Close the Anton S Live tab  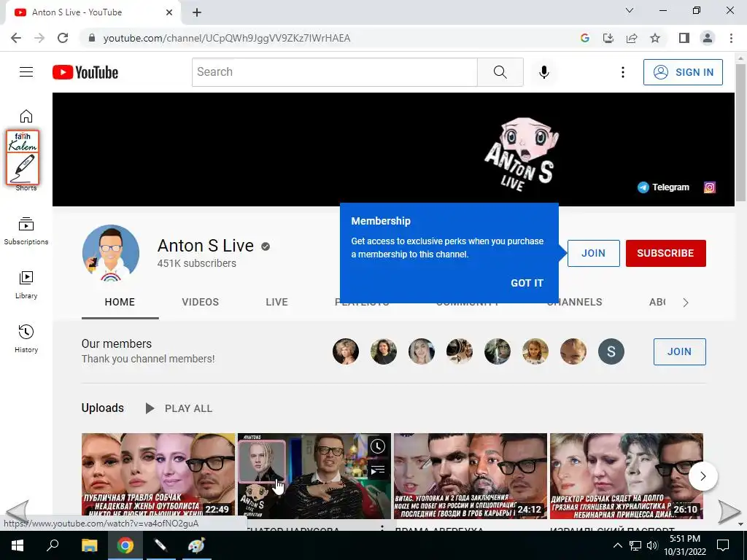169,12
